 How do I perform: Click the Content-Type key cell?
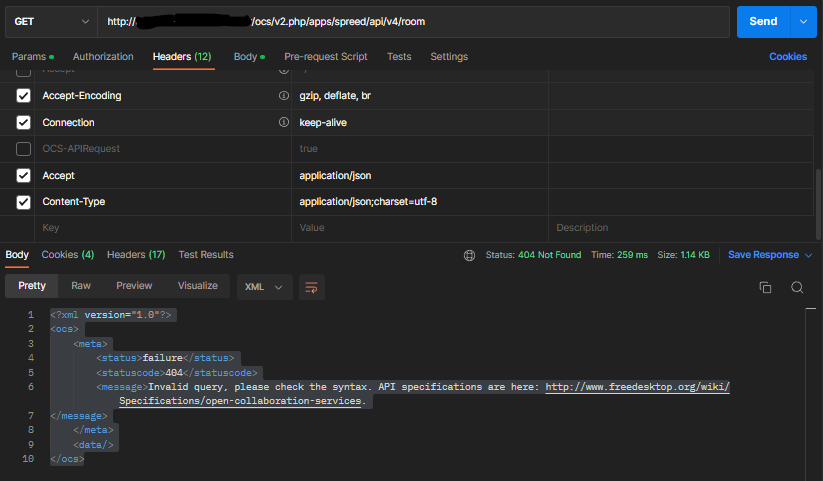click(x=163, y=202)
